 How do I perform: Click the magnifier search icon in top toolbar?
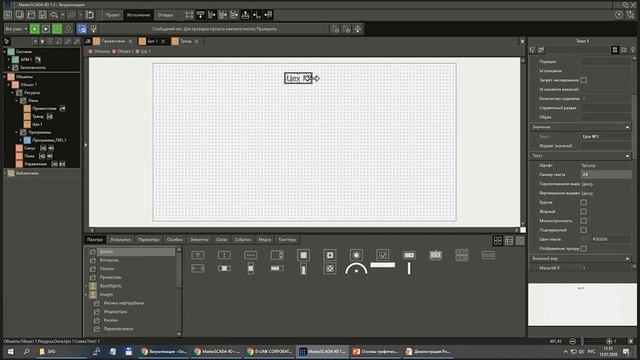click(54, 15)
